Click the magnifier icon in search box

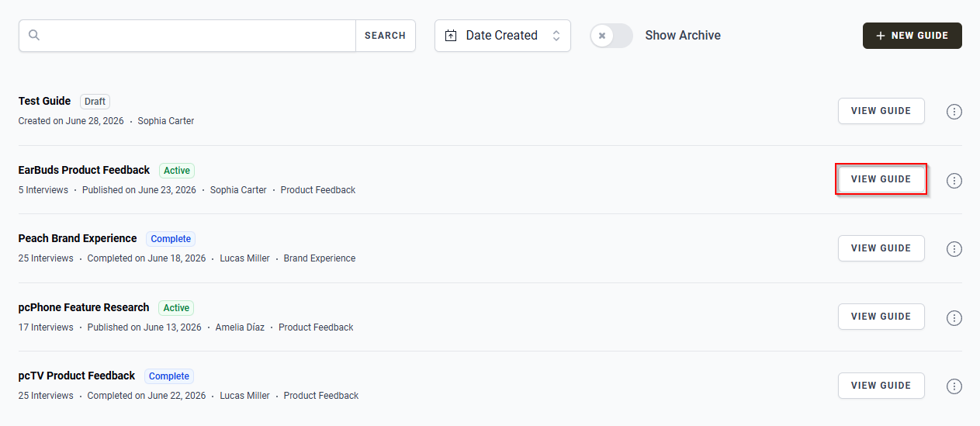click(x=34, y=36)
